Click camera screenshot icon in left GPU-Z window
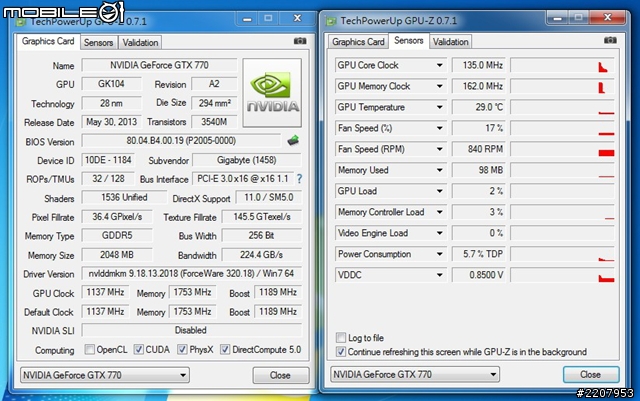The height and width of the screenshot is (401, 640). (300, 41)
